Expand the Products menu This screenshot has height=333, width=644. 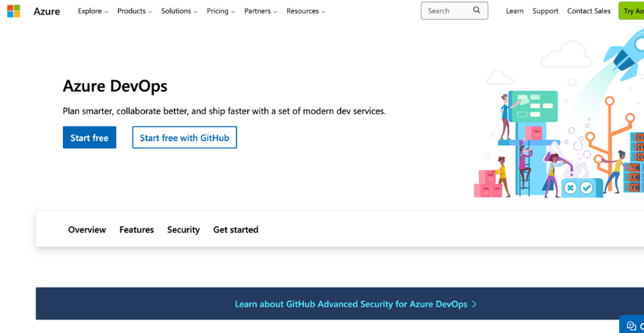click(x=135, y=11)
